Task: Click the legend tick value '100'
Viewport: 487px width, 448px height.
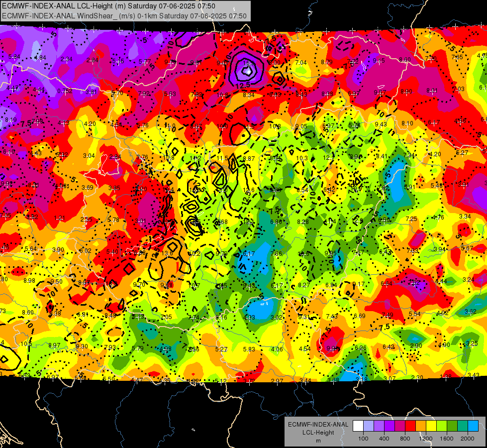Action: tap(363, 439)
